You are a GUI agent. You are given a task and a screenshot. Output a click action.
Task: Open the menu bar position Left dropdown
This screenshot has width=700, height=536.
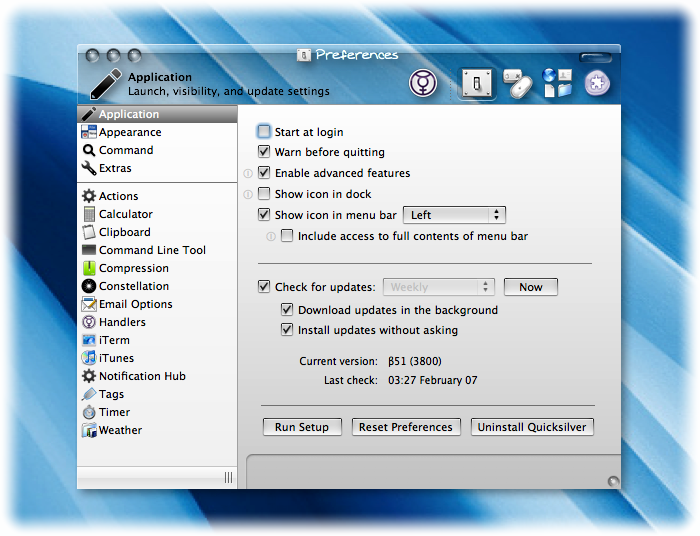454,215
